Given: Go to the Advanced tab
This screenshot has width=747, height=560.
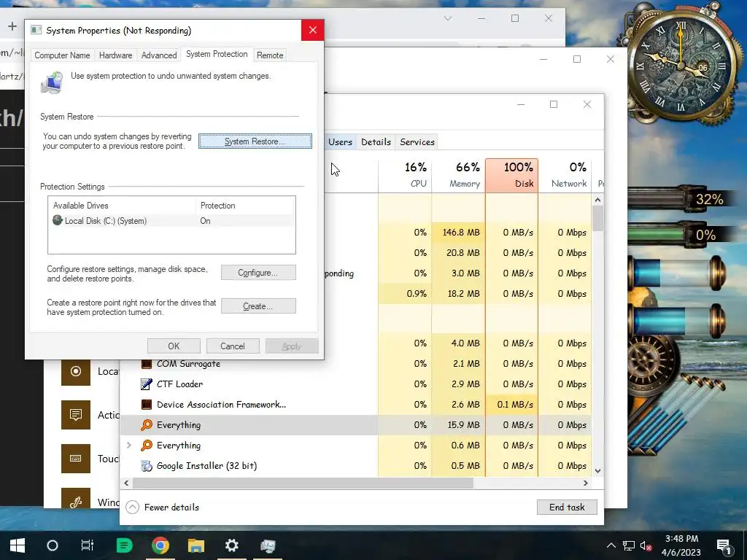Looking at the screenshot, I should coord(159,55).
